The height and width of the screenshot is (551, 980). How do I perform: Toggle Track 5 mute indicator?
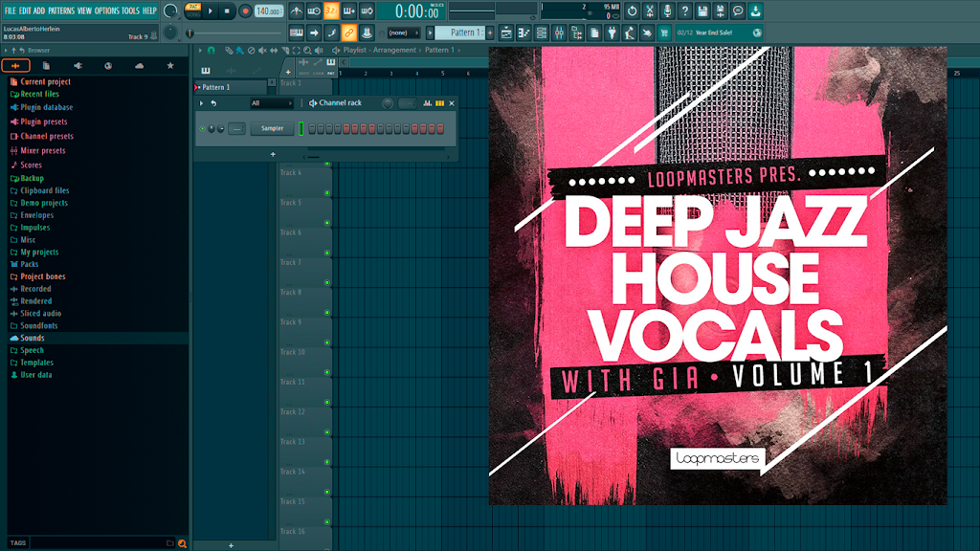[x=327, y=223]
